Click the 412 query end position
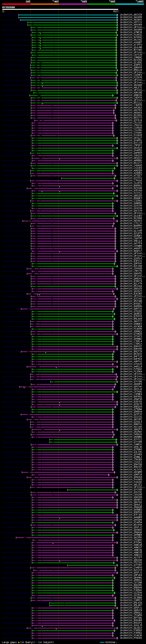This screenshot has width=146, height=644. coord(115,11)
